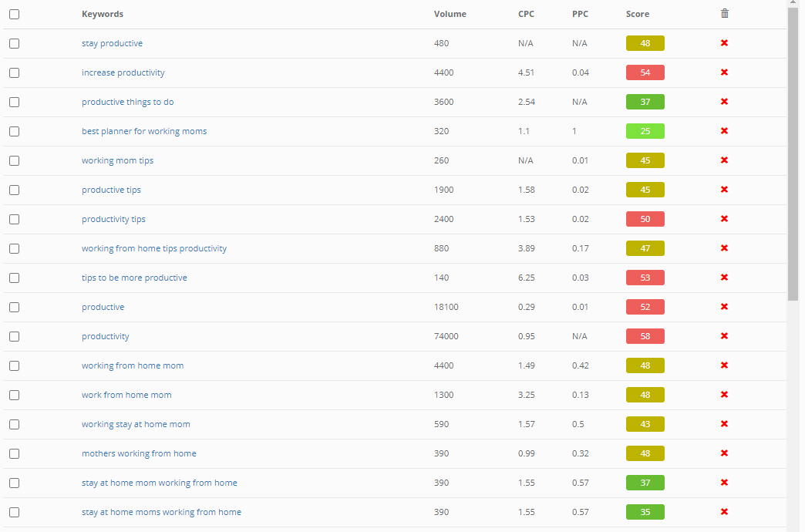Screen dimensions: 805x532
Task: Click red score badge 58
Action: point(645,336)
